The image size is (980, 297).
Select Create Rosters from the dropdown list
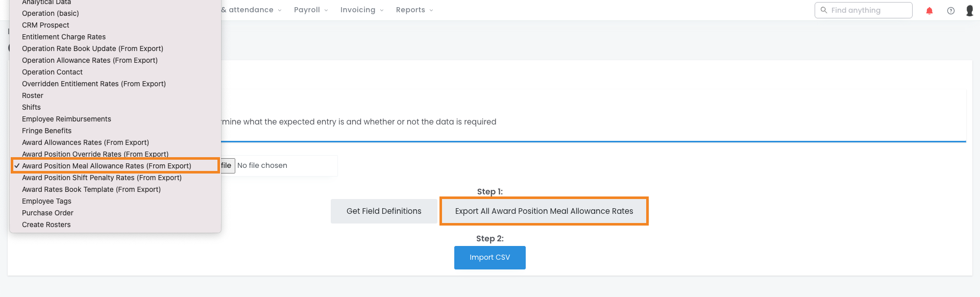click(46, 225)
